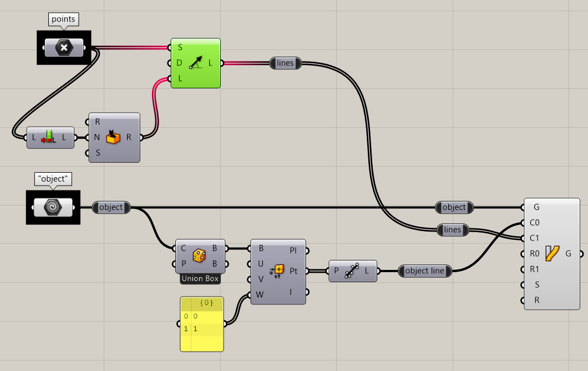Click the Box Morph-style yellow icon on final component
The height and width of the screenshot is (371, 588).
pos(552,253)
